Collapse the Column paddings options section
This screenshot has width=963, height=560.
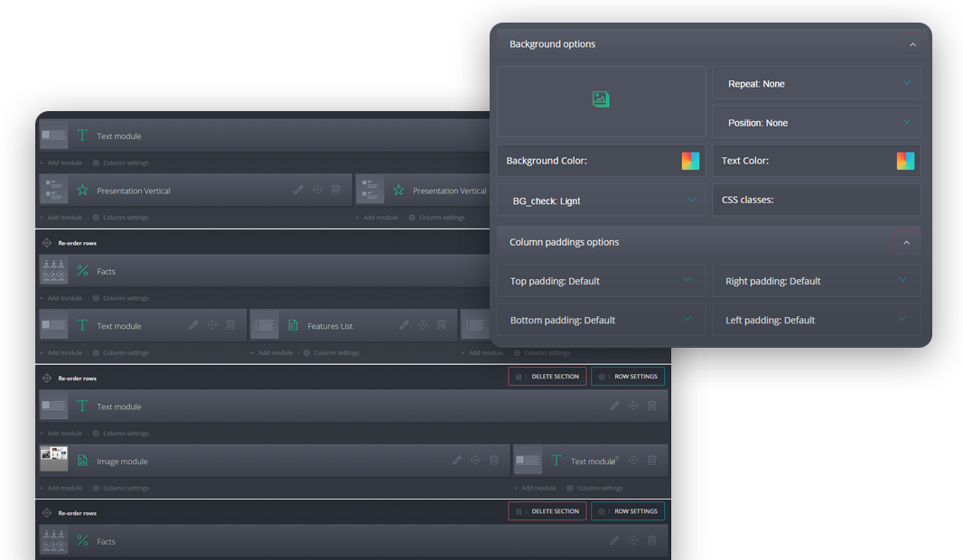[906, 242]
